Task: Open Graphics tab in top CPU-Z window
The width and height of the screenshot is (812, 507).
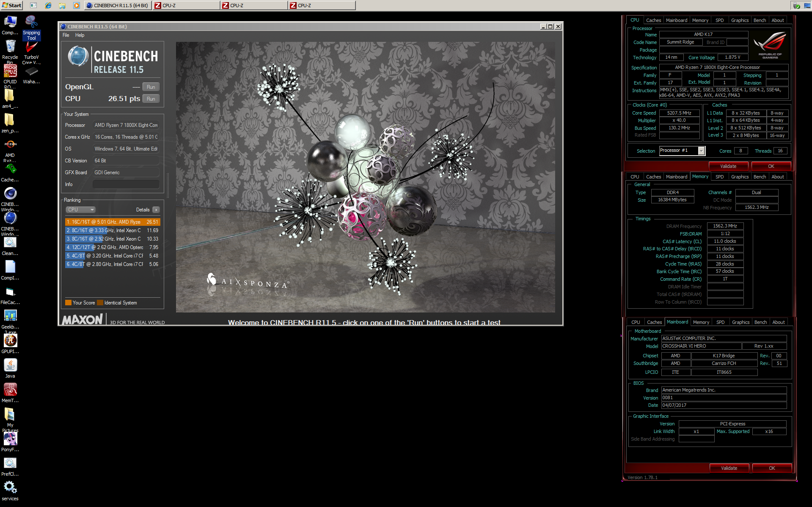Action: pos(740,20)
